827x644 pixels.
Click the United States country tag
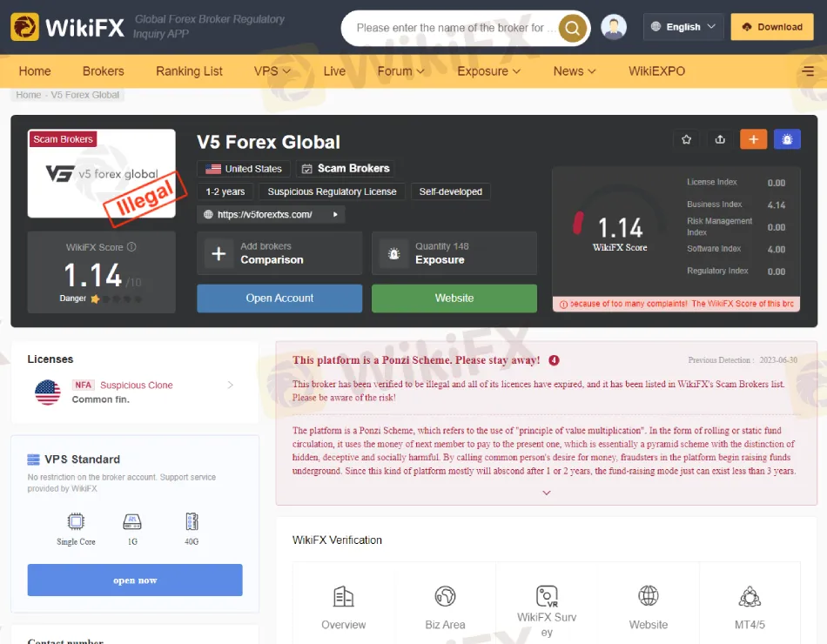coord(243,169)
